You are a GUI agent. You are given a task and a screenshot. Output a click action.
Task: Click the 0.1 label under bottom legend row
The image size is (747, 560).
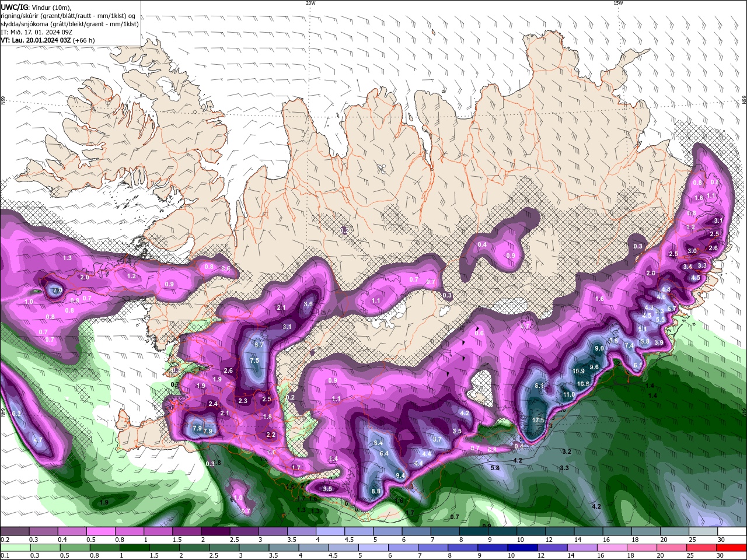(5, 556)
